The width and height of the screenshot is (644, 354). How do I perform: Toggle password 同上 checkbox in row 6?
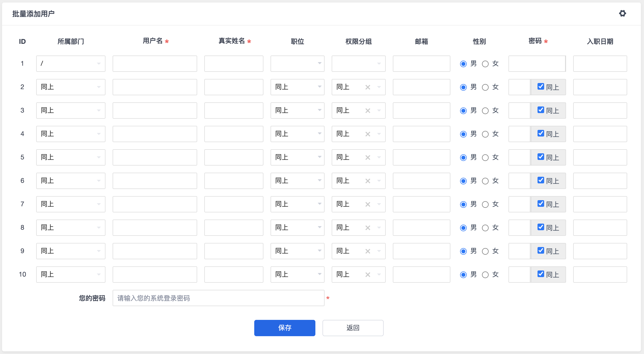tap(541, 180)
